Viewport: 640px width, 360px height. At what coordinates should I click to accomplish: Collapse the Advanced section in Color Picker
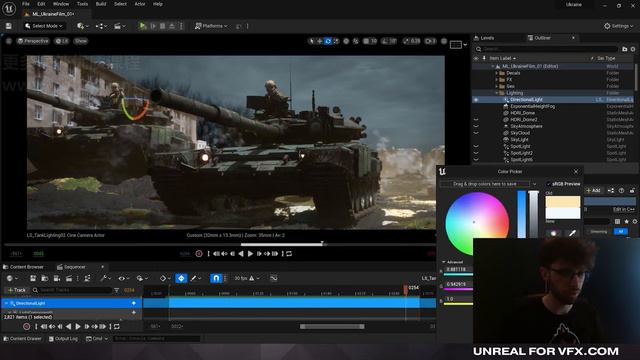click(x=444, y=262)
